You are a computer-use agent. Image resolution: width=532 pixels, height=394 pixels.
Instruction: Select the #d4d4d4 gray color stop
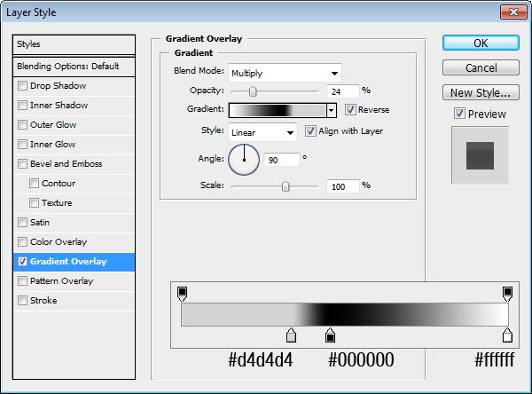[x=291, y=335]
